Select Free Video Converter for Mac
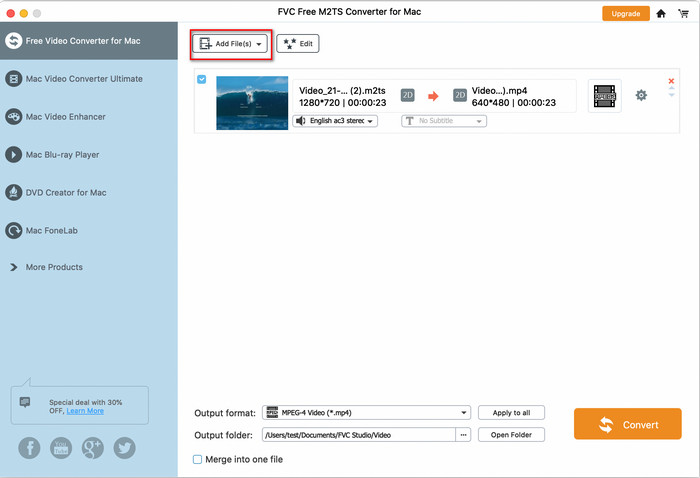The height and width of the screenshot is (478, 700). pos(89,41)
